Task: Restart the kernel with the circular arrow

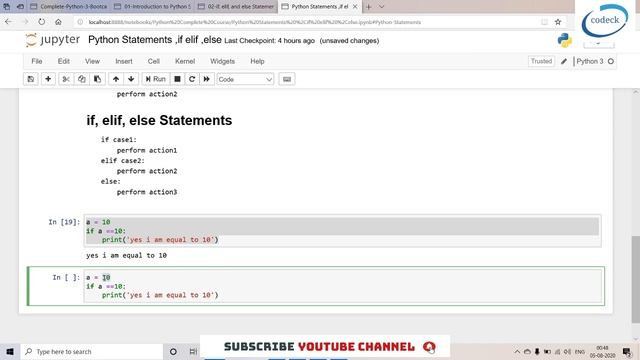Action: (192, 79)
